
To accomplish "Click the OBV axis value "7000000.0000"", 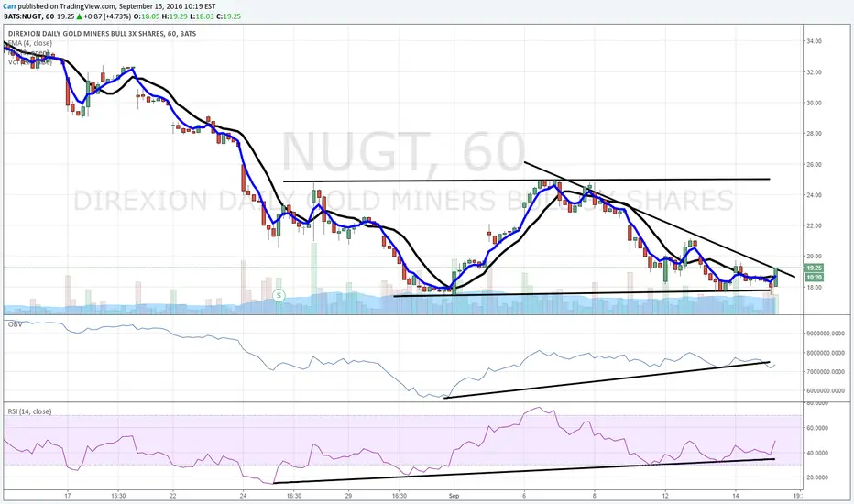I will click(827, 372).
